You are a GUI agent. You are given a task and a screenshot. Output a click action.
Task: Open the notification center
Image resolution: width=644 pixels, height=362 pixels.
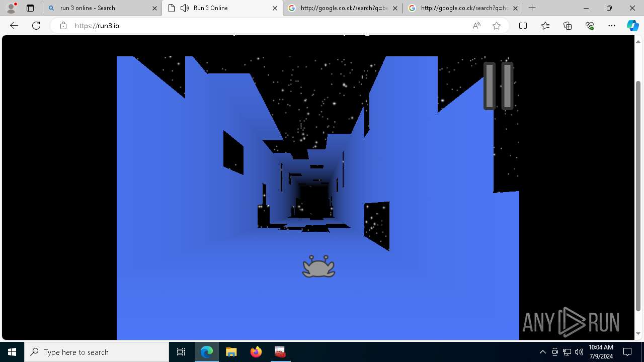[627, 352]
